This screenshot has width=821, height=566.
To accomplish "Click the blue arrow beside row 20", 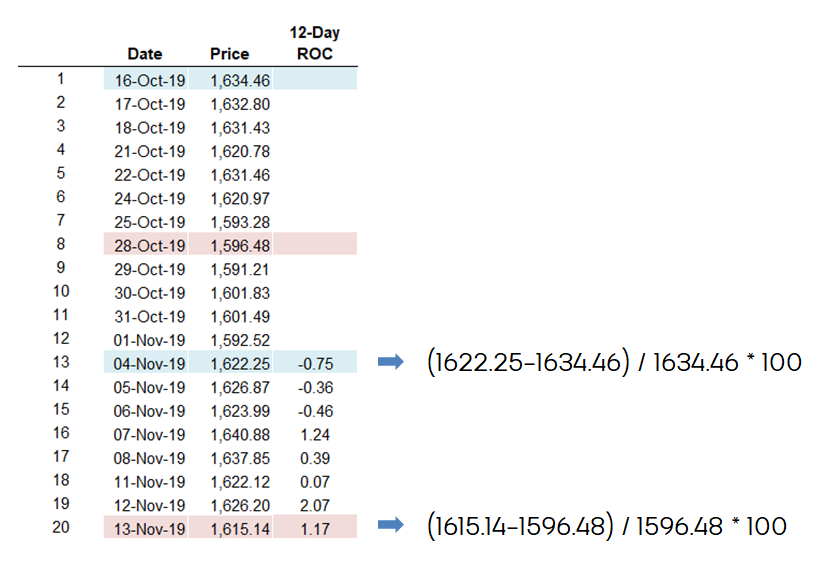I will point(391,524).
